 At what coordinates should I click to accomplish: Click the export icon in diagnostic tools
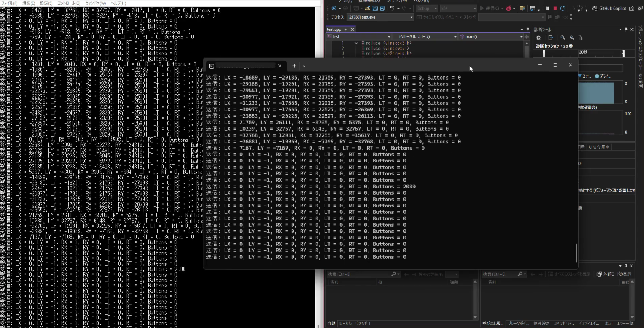(x=551, y=38)
